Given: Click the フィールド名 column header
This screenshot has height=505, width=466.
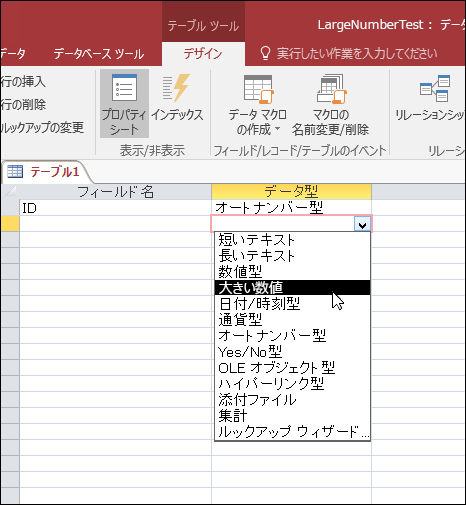Looking at the screenshot, I should click(115, 192).
